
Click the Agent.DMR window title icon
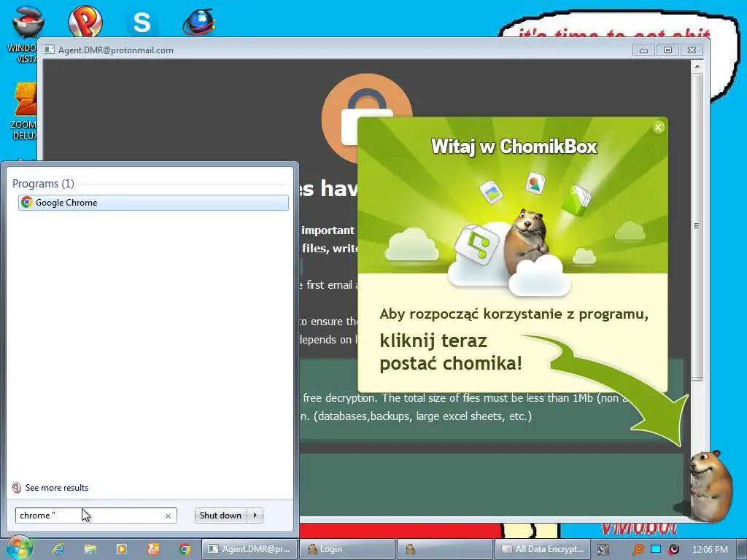(49, 50)
